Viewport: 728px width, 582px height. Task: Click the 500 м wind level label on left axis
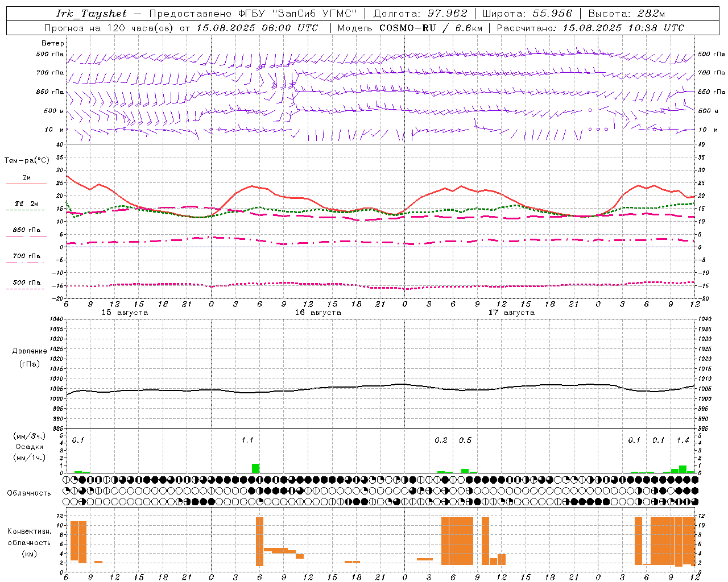[x=54, y=111]
